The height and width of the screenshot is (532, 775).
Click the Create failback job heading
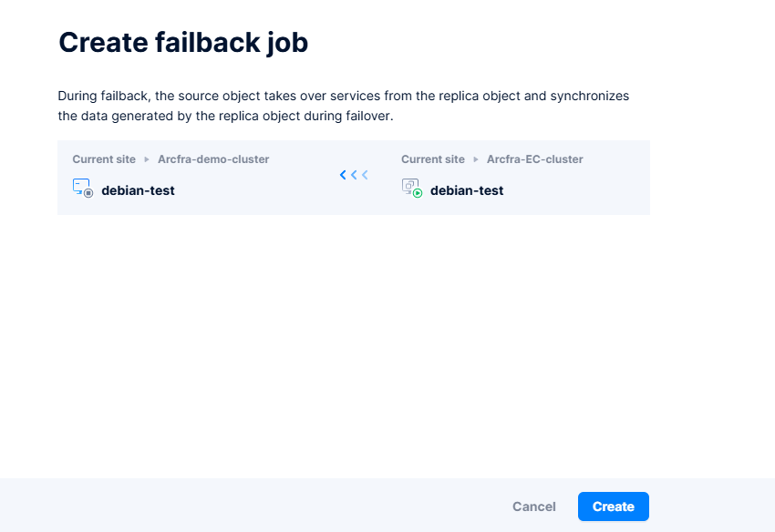click(183, 42)
